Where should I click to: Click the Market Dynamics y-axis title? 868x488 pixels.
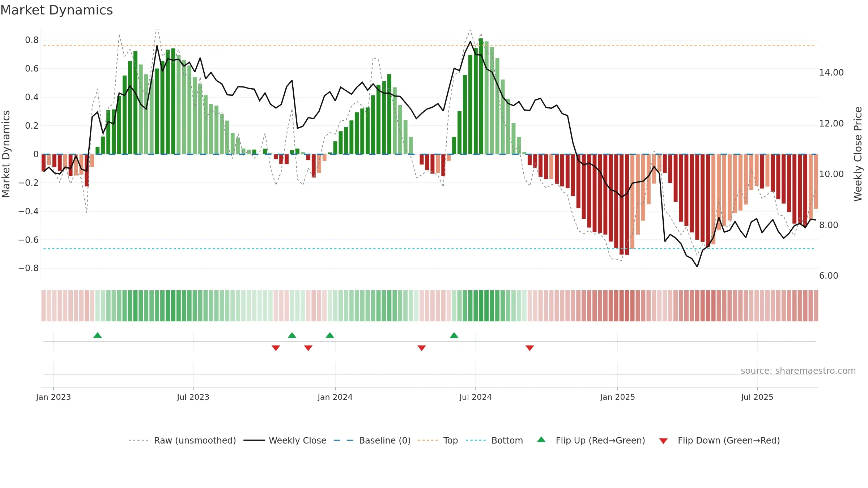tap(6, 154)
